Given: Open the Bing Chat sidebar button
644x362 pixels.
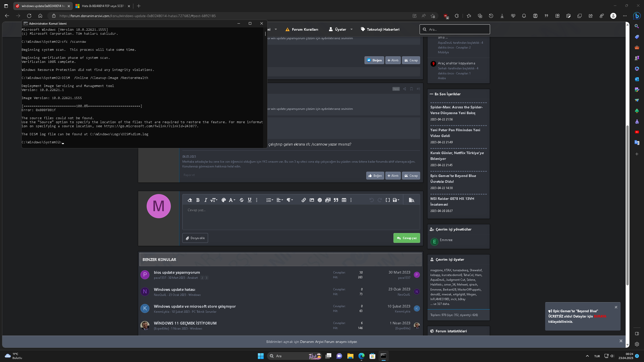Looking at the screenshot, I should click(637, 16).
